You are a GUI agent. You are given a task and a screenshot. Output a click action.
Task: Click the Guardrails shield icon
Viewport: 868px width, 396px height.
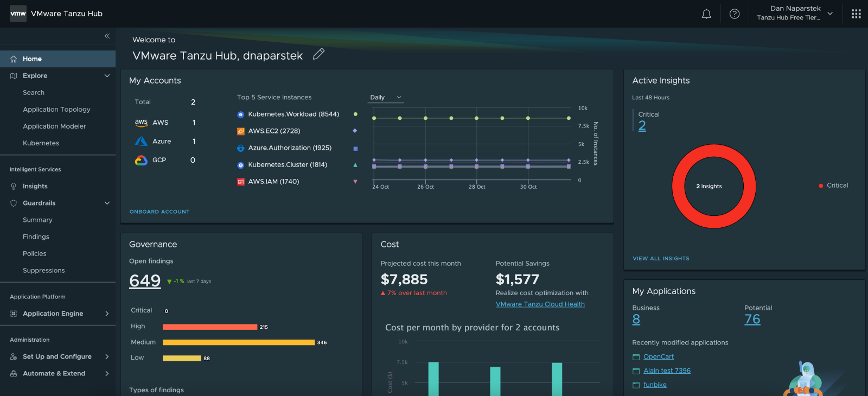click(14, 203)
